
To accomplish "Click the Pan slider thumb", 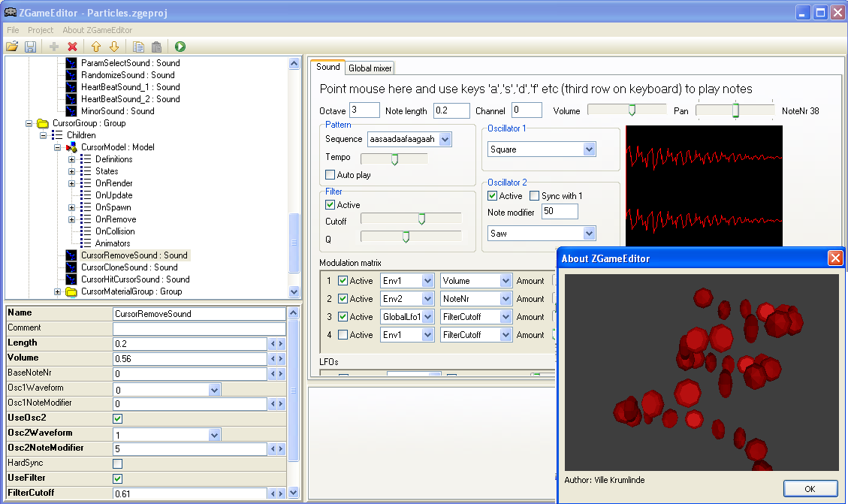I will click(x=735, y=110).
